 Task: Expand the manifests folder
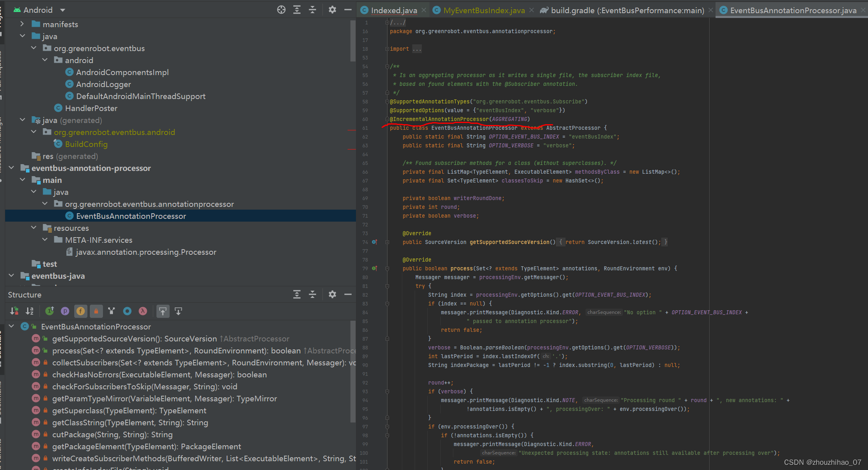[x=22, y=24]
